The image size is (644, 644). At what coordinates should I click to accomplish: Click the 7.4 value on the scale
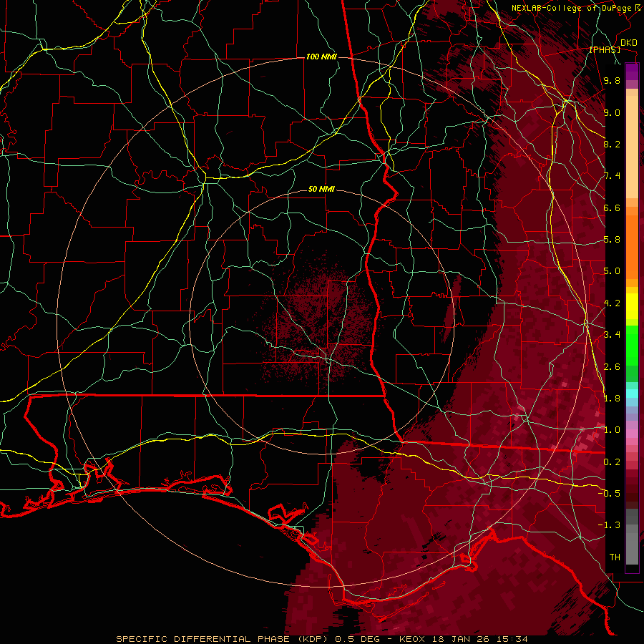612,176
